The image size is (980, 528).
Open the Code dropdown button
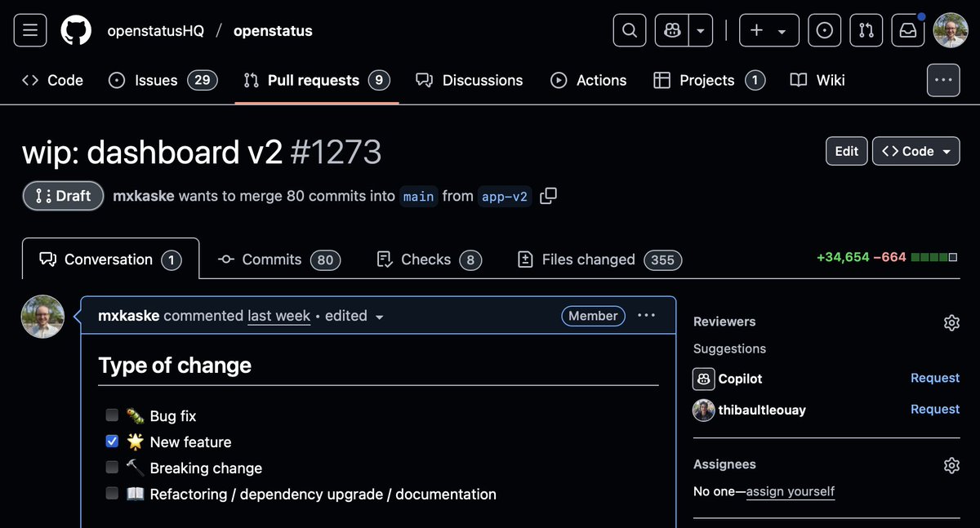pyautogui.click(x=916, y=151)
